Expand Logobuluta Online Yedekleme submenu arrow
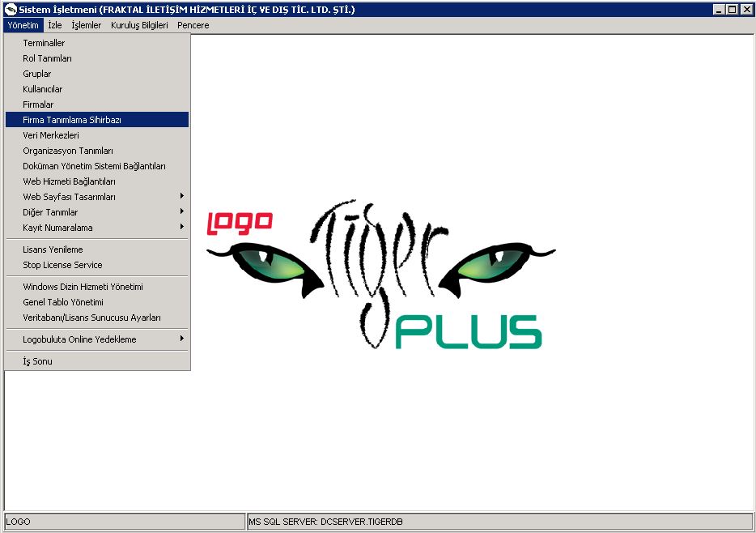This screenshot has width=756, height=533. tap(182, 339)
